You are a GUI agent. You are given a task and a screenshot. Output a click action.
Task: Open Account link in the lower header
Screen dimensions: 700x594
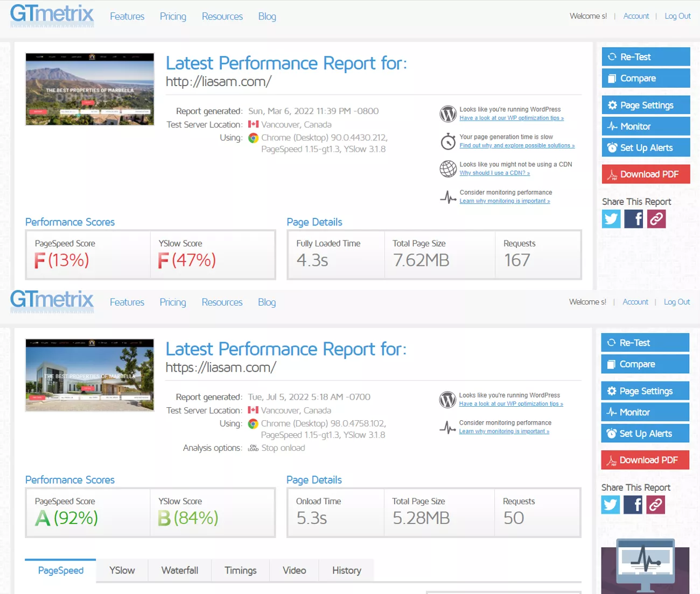pos(635,302)
